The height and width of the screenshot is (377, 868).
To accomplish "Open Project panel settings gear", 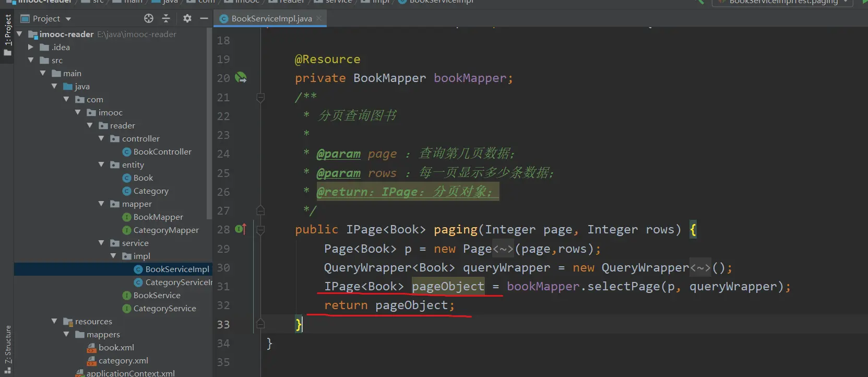I will [187, 18].
